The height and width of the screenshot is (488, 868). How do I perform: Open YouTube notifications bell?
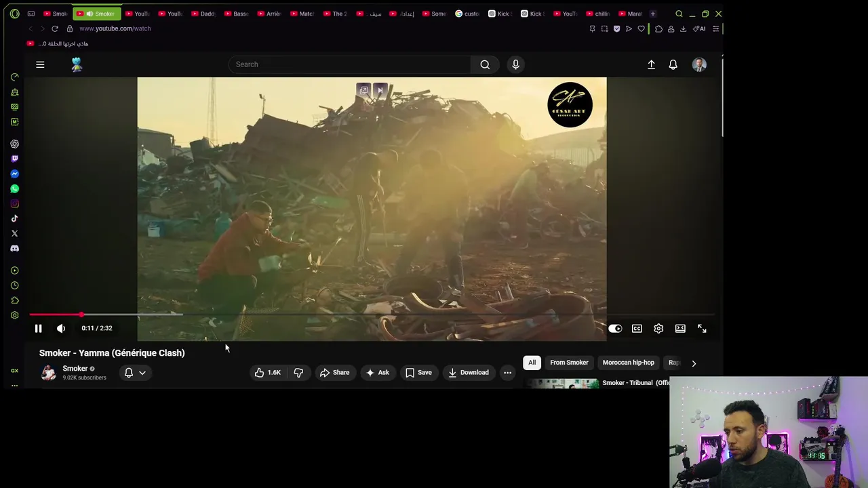[673, 64]
